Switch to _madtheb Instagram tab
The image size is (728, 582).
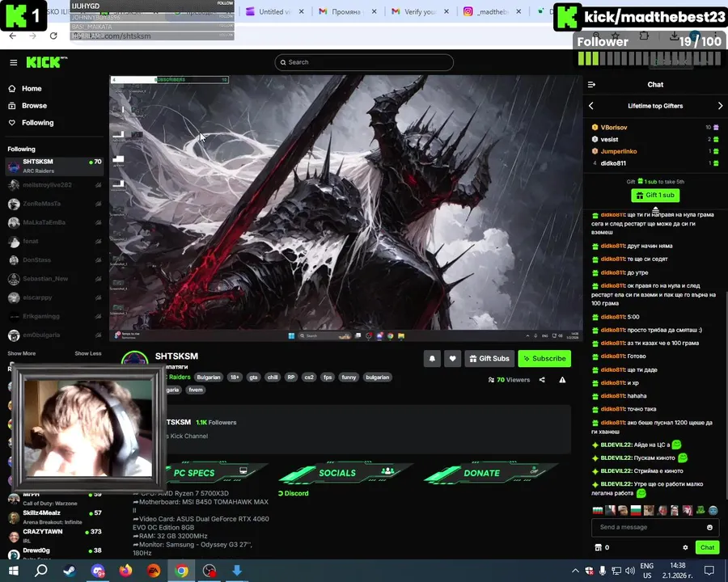[x=492, y=11]
